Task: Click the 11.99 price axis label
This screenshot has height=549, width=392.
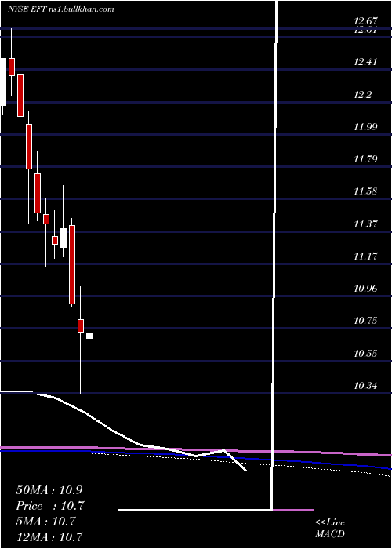Action: pyautogui.click(x=365, y=127)
